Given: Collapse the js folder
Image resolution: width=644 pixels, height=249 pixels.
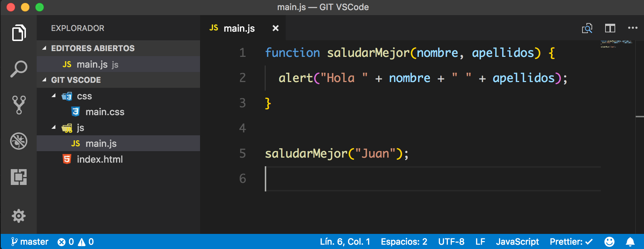Looking at the screenshot, I should click(54, 127).
